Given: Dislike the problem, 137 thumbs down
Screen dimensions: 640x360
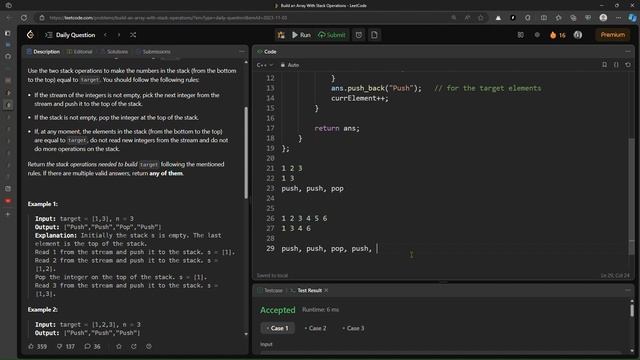Looking at the screenshot, I should tap(66, 347).
